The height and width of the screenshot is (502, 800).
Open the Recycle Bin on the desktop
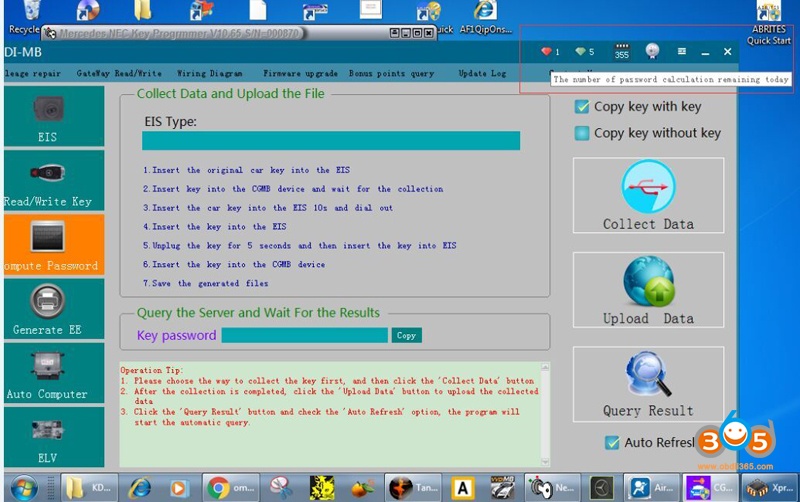point(26,17)
